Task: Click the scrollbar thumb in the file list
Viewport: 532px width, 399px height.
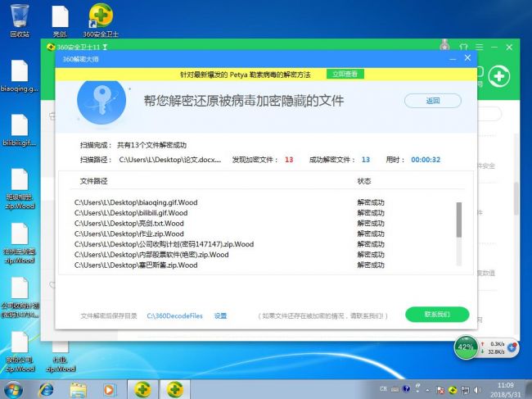Action: pyautogui.click(x=459, y=220)
